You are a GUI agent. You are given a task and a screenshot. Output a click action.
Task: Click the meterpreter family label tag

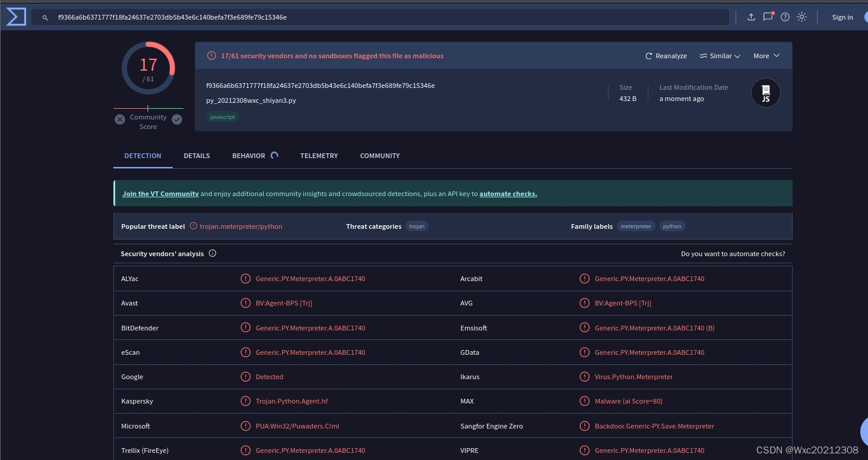click(636, 226)
